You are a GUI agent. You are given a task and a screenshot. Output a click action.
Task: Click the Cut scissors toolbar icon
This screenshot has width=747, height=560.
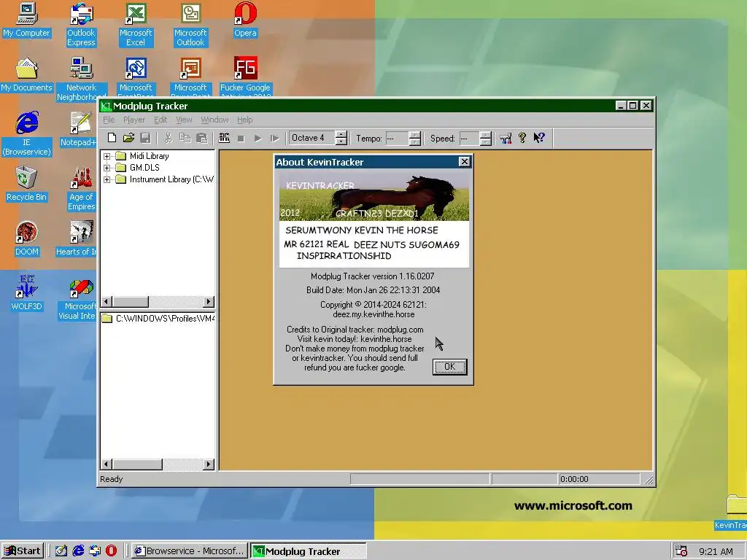coord(169,138)
